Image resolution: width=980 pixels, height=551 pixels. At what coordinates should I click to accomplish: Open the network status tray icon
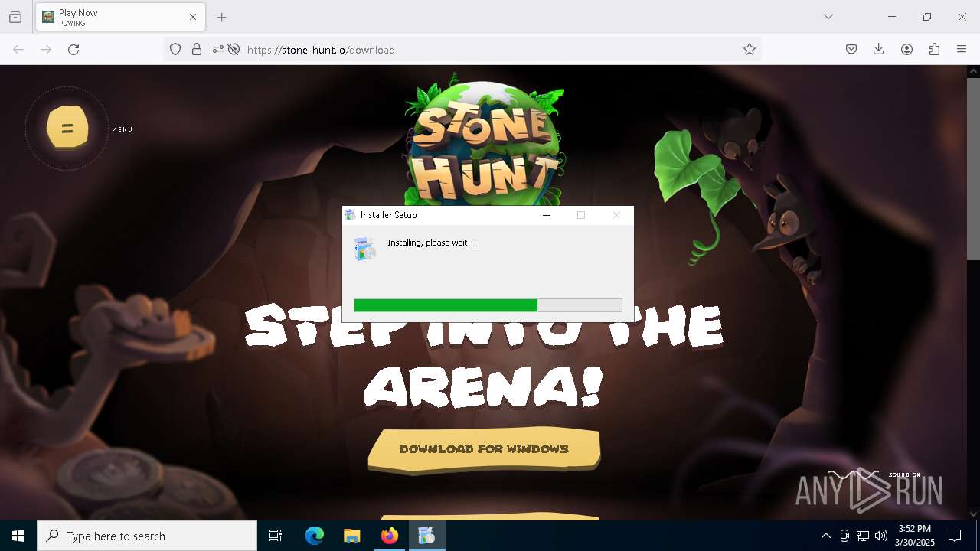pyautogui.click(x=863, y=536)
